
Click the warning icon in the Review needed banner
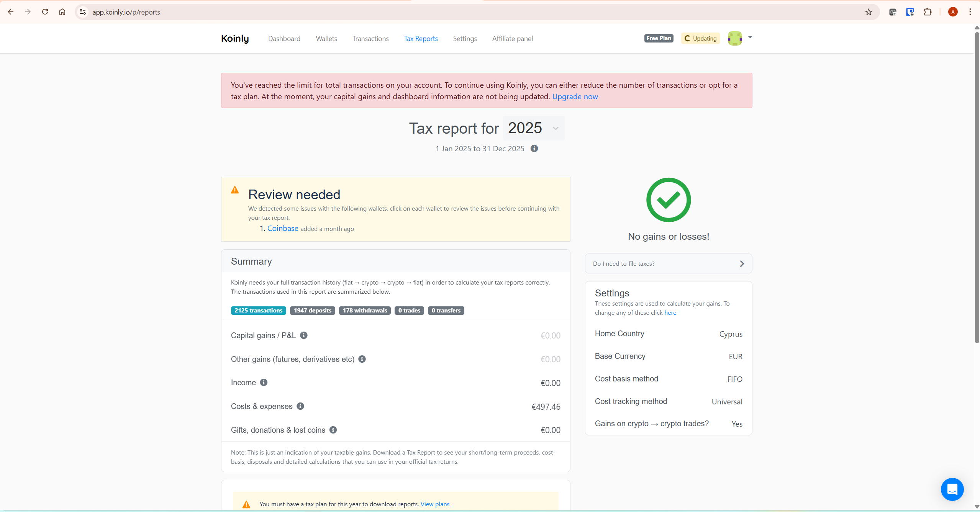234,189
